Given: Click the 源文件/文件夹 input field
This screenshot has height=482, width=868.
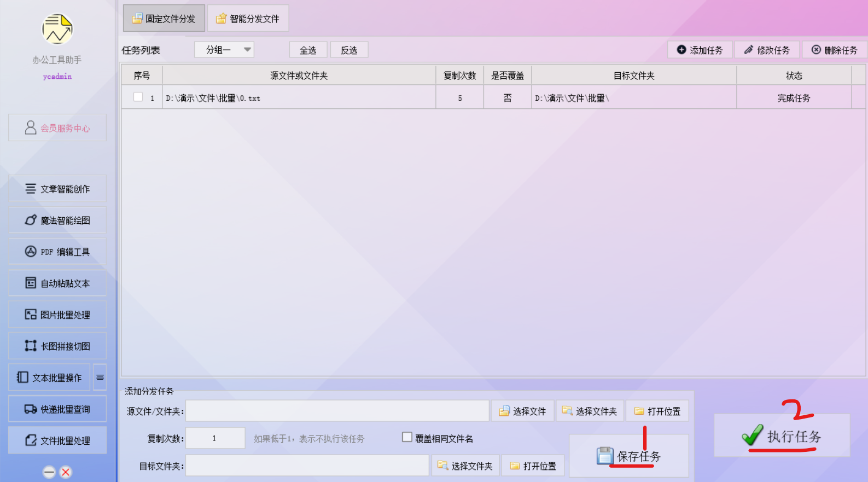Looking at the screenshot, I should (x=337, y=411).
